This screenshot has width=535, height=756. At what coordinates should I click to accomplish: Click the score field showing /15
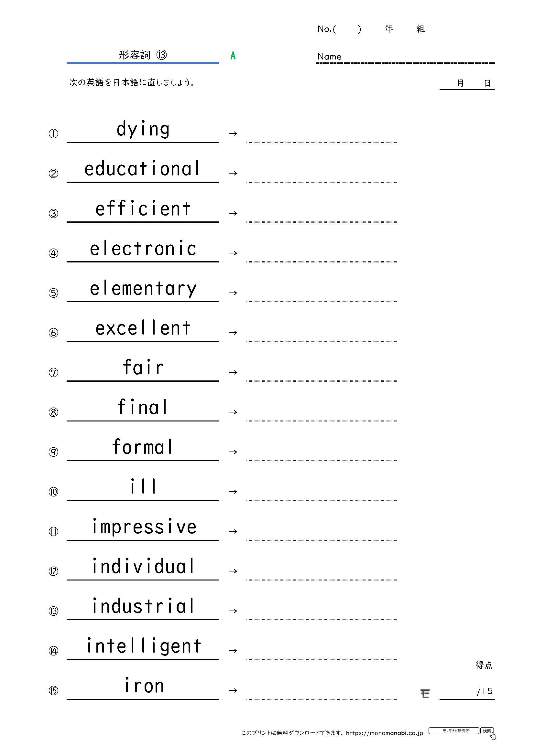click(467, 691)
